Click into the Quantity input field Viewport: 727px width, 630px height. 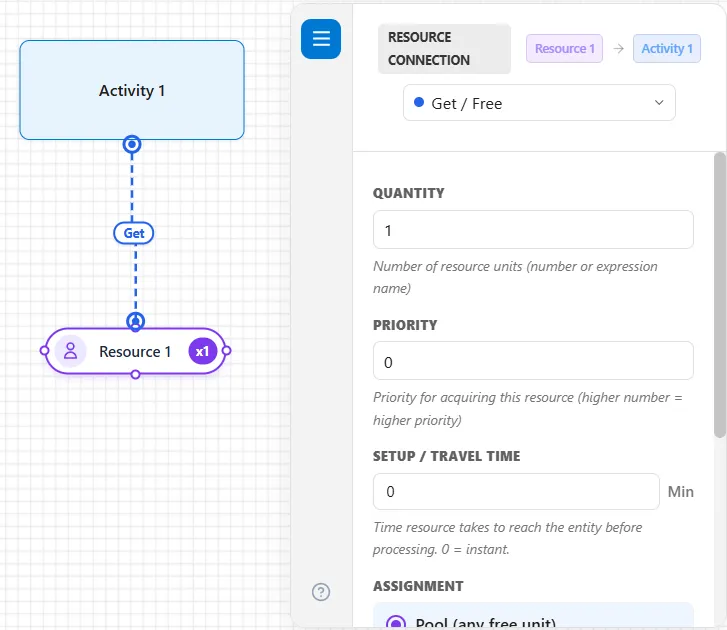533,230
